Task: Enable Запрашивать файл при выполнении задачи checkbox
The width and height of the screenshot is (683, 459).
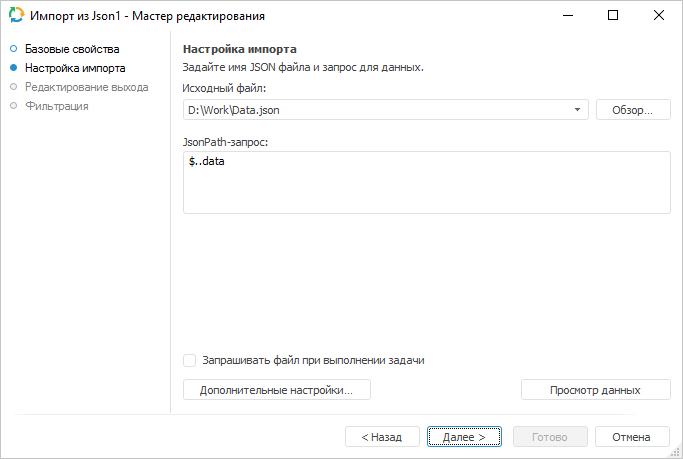Action: [190, 360]
